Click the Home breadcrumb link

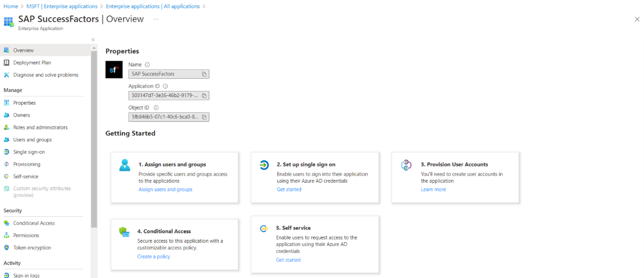10,6
